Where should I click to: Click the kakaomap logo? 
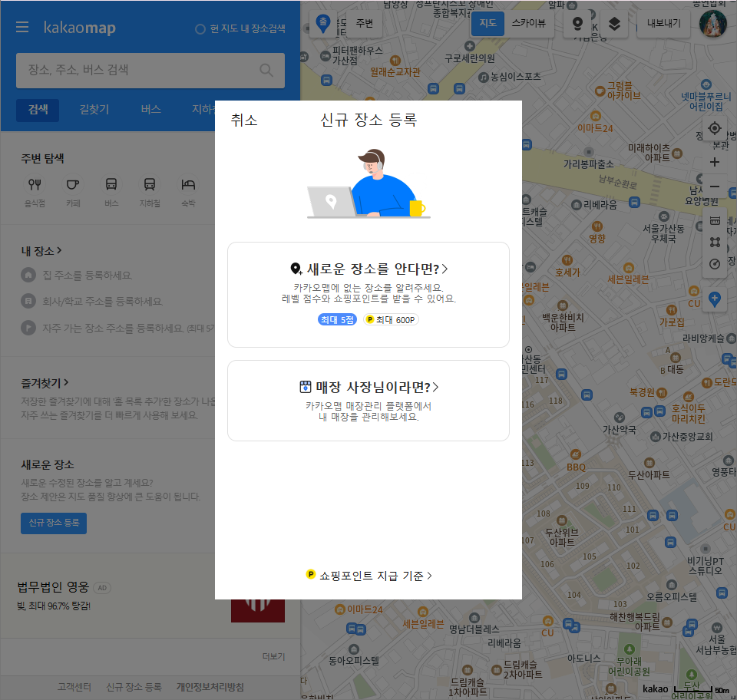(x=79, y=28)
